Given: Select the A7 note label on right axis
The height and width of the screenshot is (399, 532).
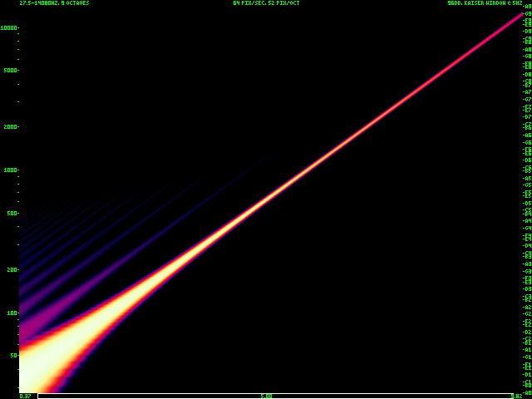Looking at the screenshot, I should coord(527,92).
